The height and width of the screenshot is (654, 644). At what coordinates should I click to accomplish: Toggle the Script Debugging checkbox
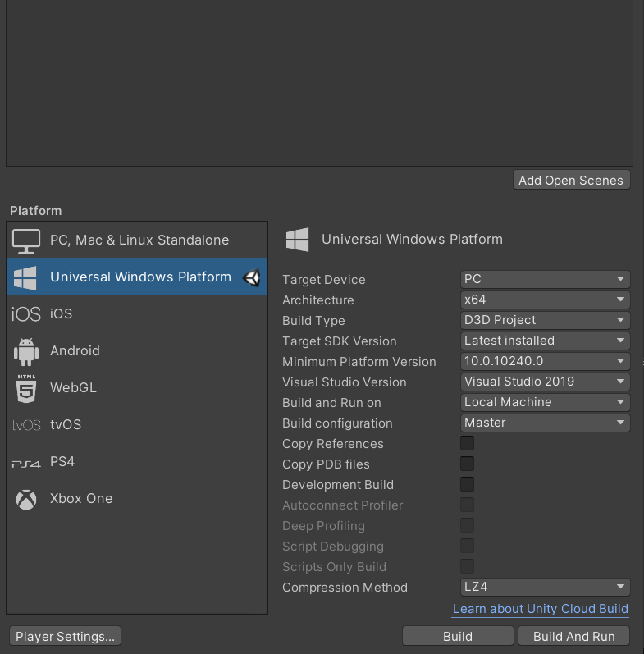[467, 546]
